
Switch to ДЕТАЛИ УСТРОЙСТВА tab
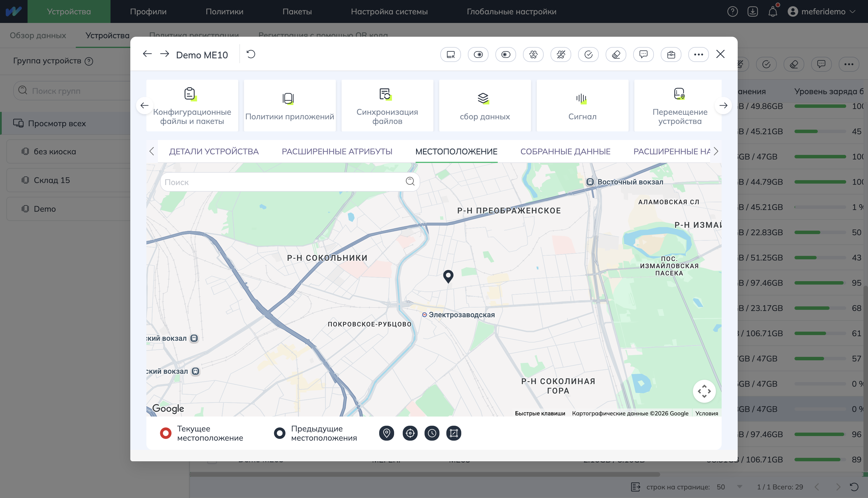(214, 151)
